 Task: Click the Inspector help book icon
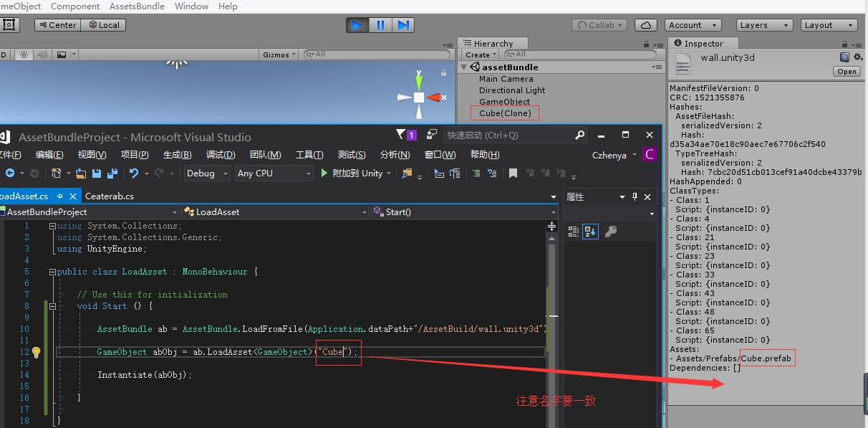(844, 57)
